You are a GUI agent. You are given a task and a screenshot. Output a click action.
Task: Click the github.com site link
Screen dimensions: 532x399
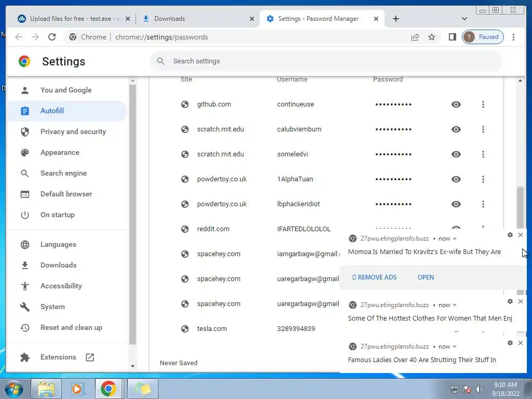[x=214, y=104]
